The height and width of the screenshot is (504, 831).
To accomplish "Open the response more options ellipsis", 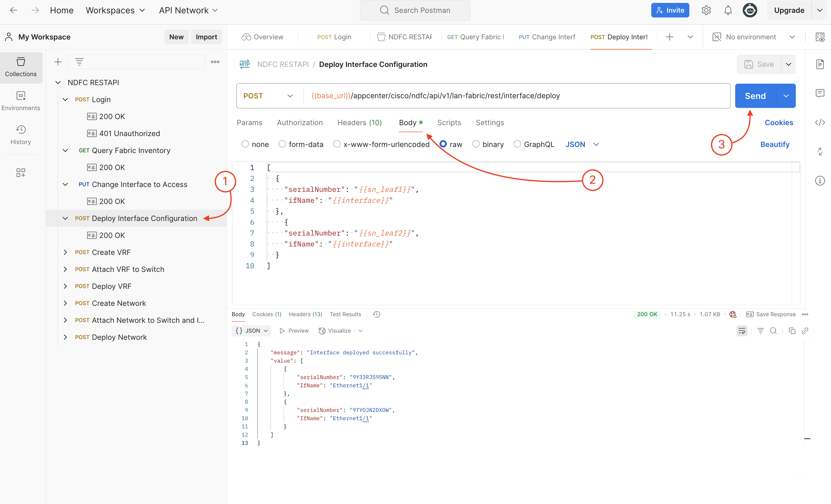I will pyautogui.click(x=805, y=314).
